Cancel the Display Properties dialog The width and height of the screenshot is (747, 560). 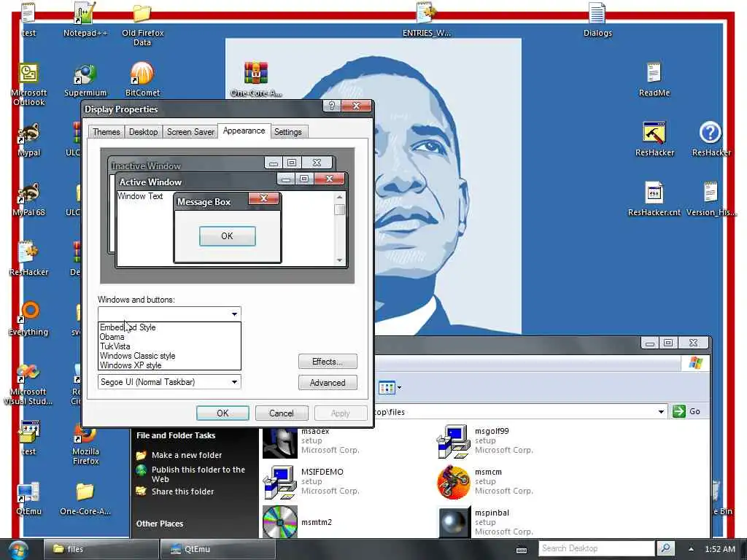coord(281,413)
